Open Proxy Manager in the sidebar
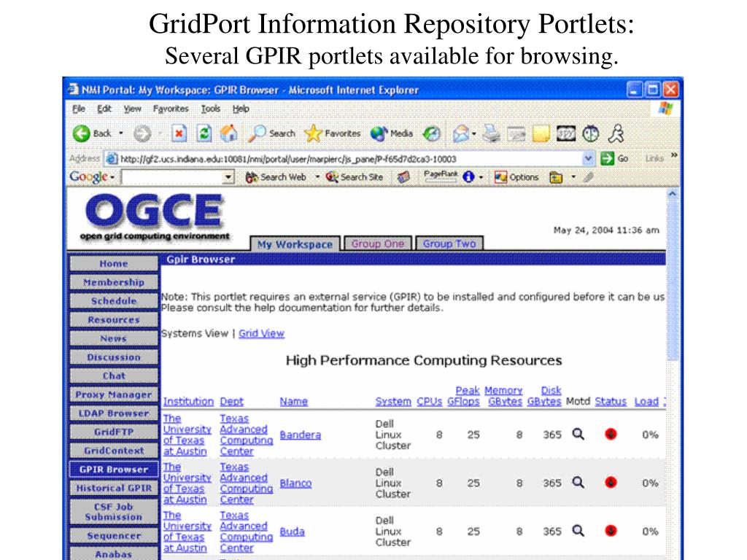 coord(113,394)
